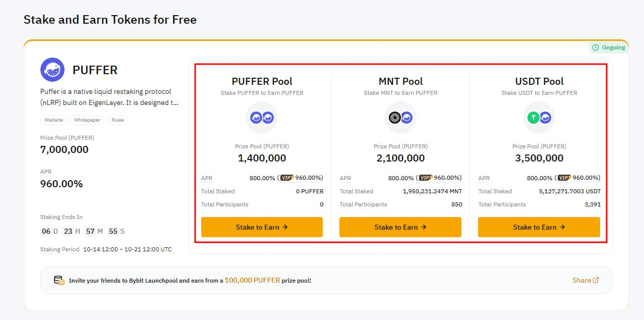This screenshot has height=320, width=644.
Task: Open the Whitepaper link
Action: tap(87, 120)
